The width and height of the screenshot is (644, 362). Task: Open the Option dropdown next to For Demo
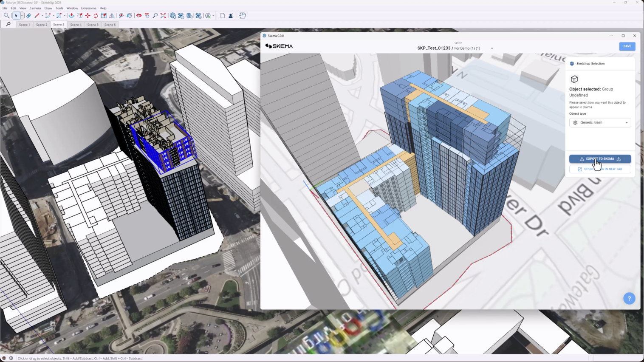coord(492,48)
